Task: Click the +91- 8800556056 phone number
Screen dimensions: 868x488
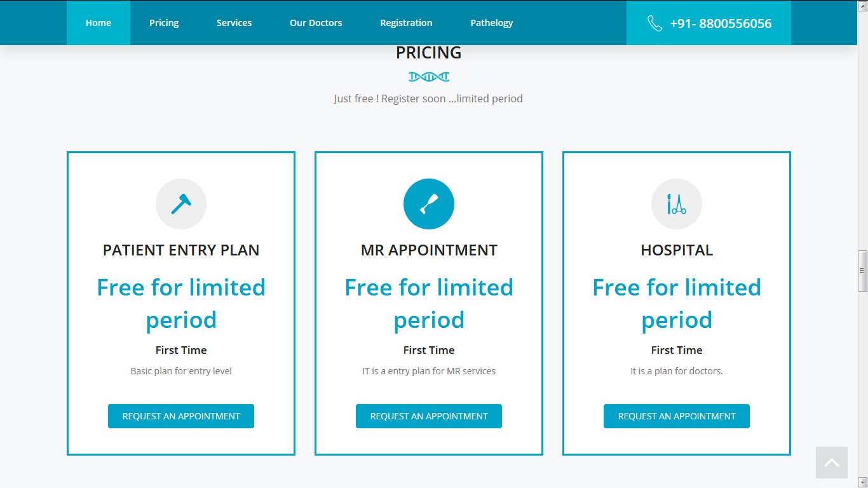Action: [x=721, y=24]
